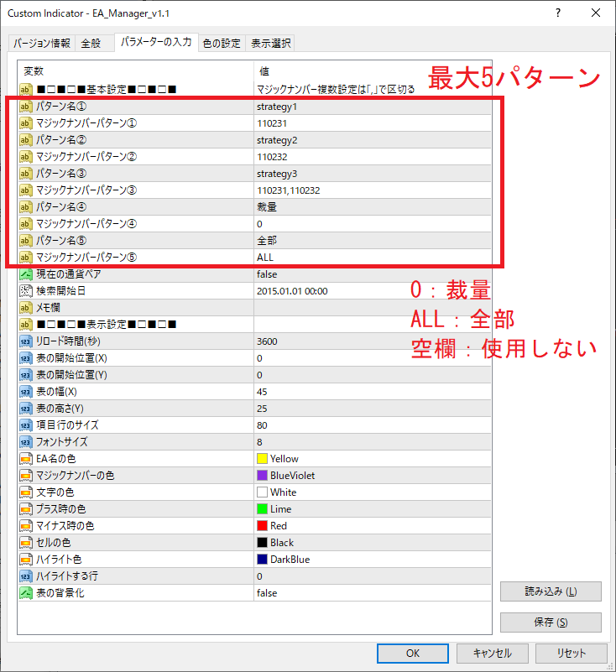The image size is (616, 672).
Task: Select the ■□■□■表示設定■□■□■ row
Action: [254, 325]
